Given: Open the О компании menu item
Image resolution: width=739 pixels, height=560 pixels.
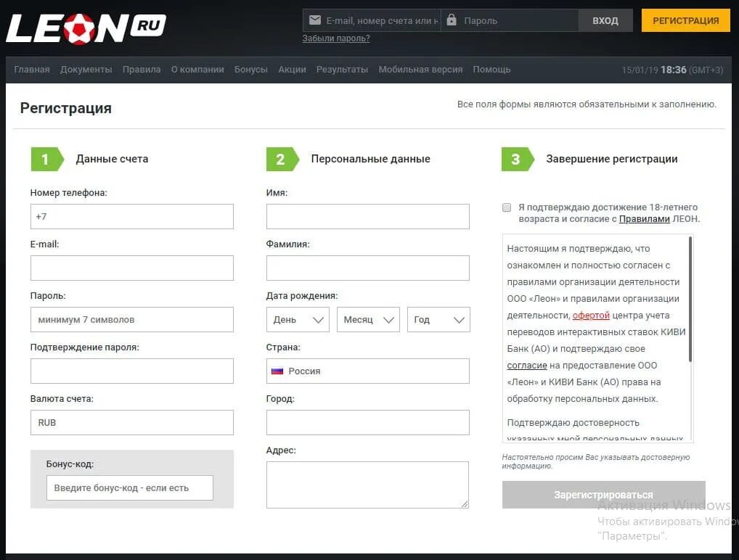Looking at the screenshot, I should click(x=197, y=69).
